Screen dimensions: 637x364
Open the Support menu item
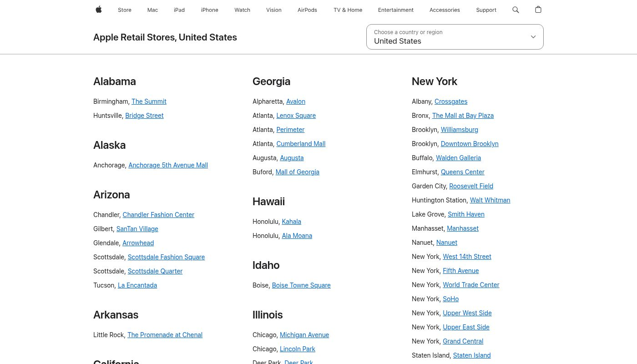click(486, 10)
